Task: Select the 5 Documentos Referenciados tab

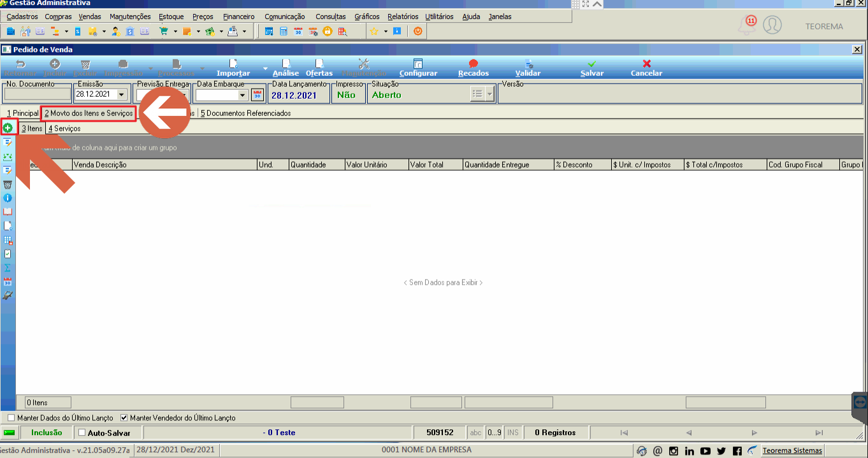Action: tap(245, 113)
